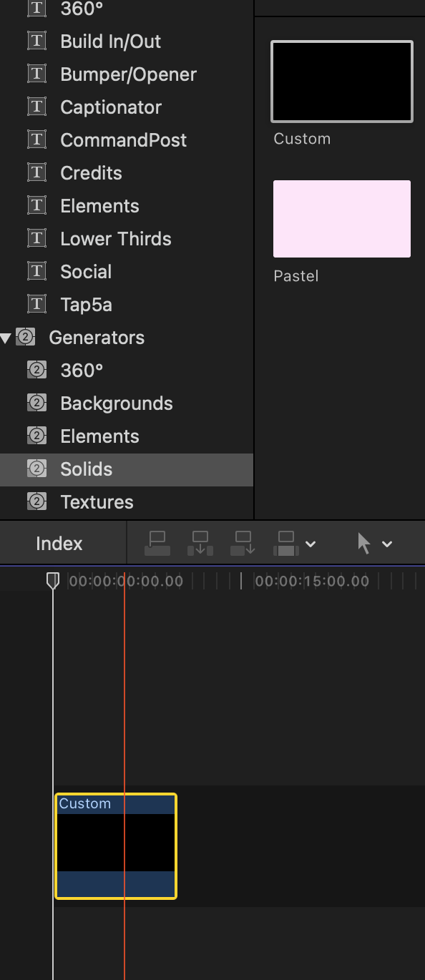Screen dimensions: 425x980
Task: Select the Custom black generator thumbnail
Action: (x=342, y=82)
